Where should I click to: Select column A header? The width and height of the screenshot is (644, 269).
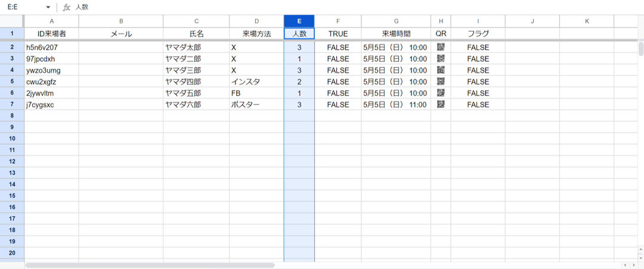pyautogui.click(x=51, y=21)
